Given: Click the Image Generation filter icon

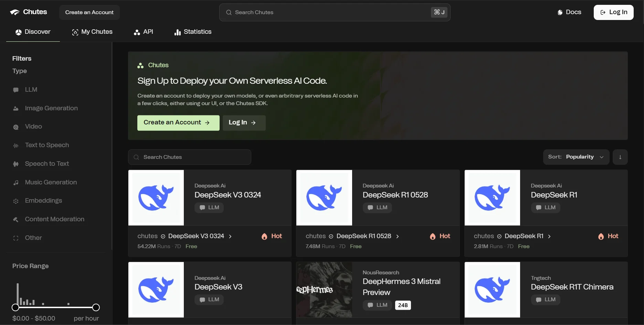Looking at the screenshot, I should (x=16, y=109).
